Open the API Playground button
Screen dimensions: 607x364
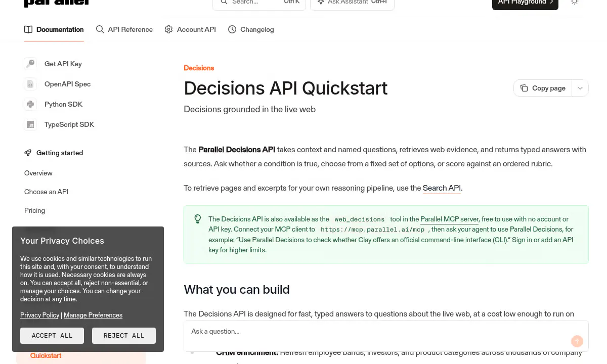525,3
